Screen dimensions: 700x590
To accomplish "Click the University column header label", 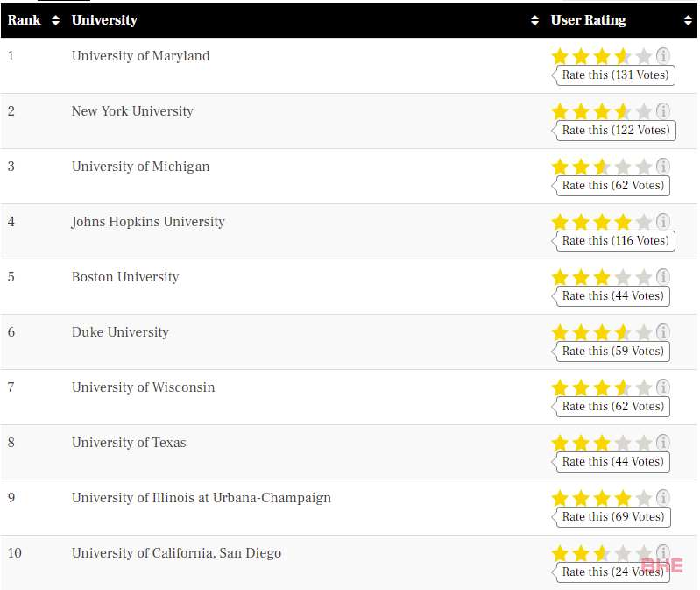I will tap(104, 20).
